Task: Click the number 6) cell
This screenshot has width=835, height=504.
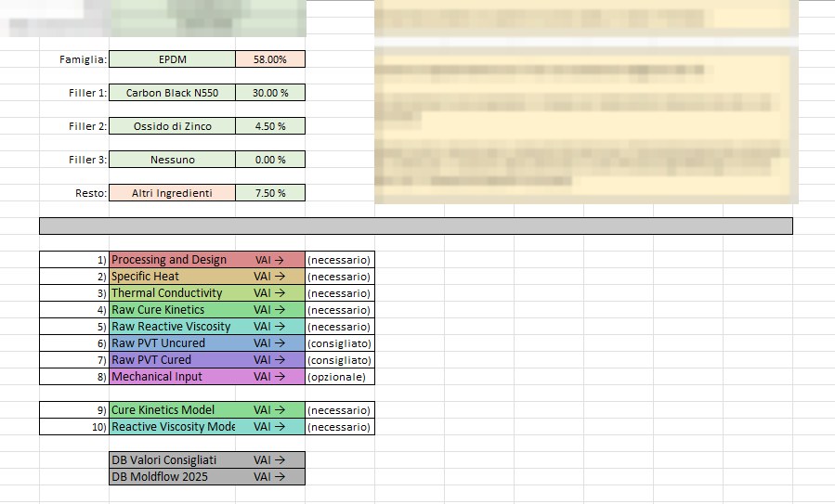Action: (74, 343)
